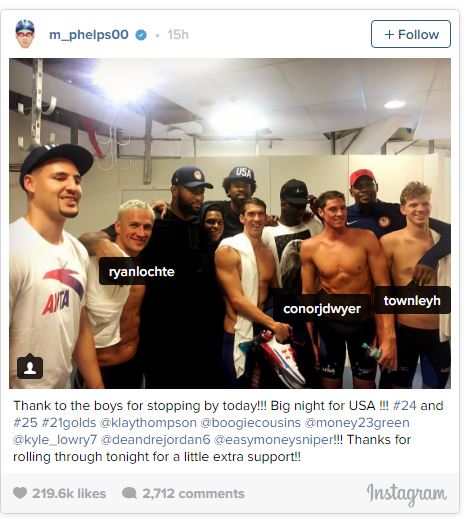
Task: Open the @deandrejordan6 mention
Action: (155, 440)
